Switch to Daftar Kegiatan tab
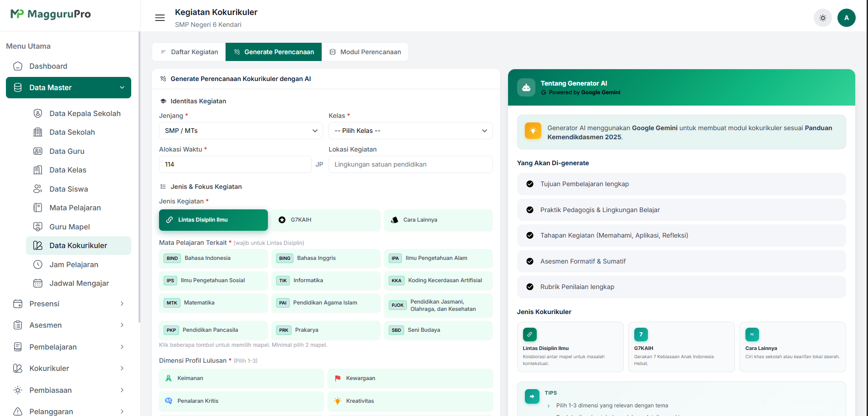868x416 pixels. tap(189, 52)
